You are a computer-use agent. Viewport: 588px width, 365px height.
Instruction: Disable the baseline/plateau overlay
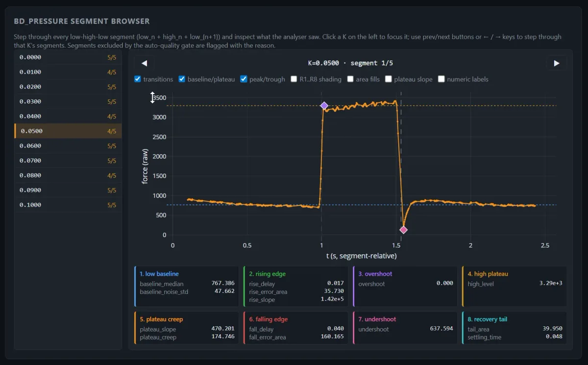(182, 79)
